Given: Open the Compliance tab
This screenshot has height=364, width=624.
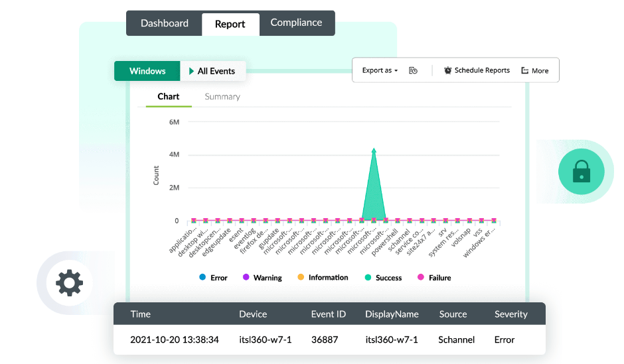Looking at the screenshot, I should pos(296,23).
